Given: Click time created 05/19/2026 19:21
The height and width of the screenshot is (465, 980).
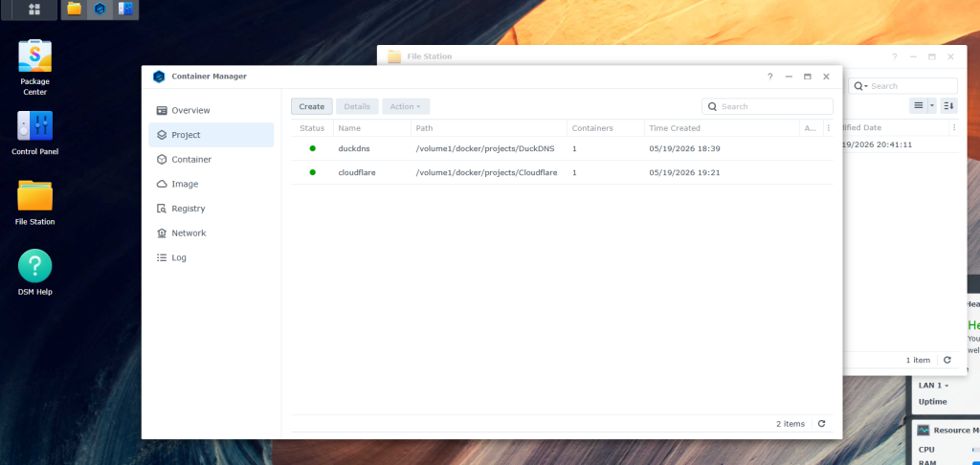Looking at the screenshot, I should [684, 172].
